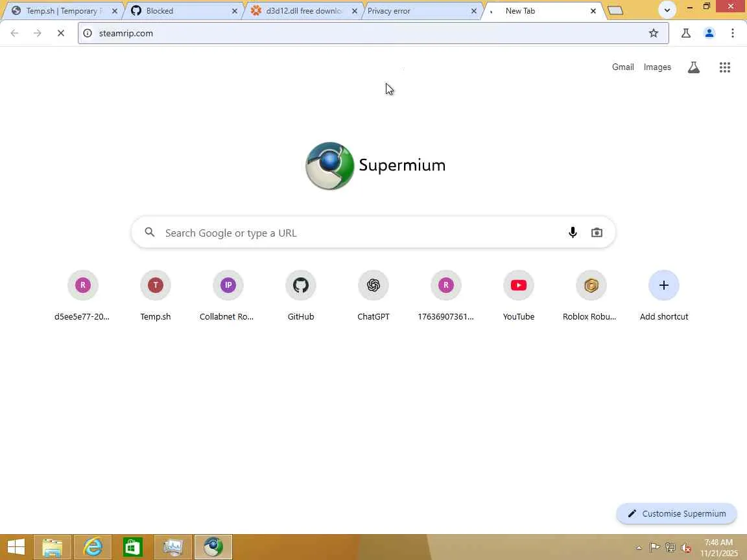Viewport: 747px width, 560px height.
Task: View site information icon beside steamrip.com
Action: (88, 33)
